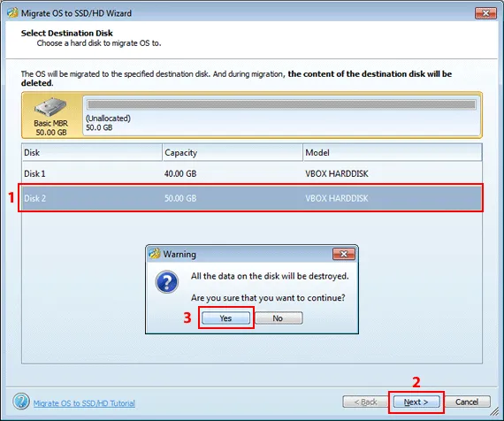Click the 40.00 GB capacity cell

[180, 173]
